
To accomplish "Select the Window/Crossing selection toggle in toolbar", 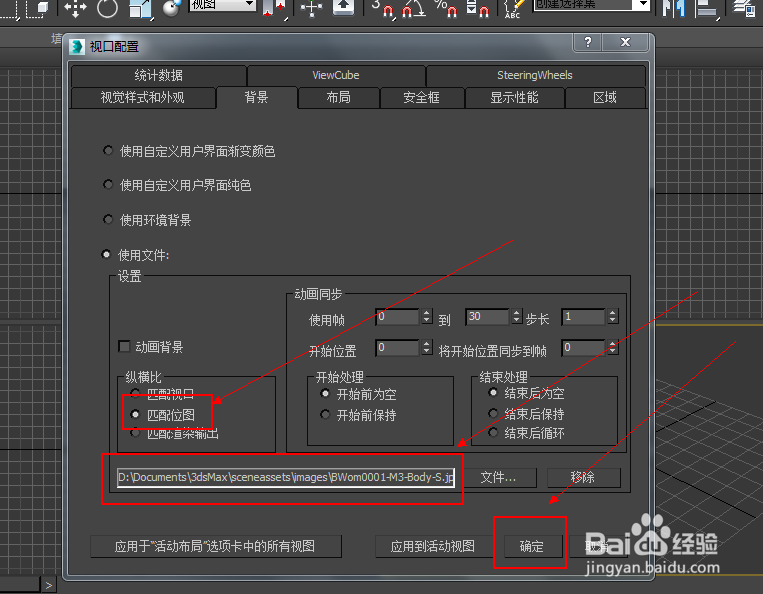I will tap(38, 8).
